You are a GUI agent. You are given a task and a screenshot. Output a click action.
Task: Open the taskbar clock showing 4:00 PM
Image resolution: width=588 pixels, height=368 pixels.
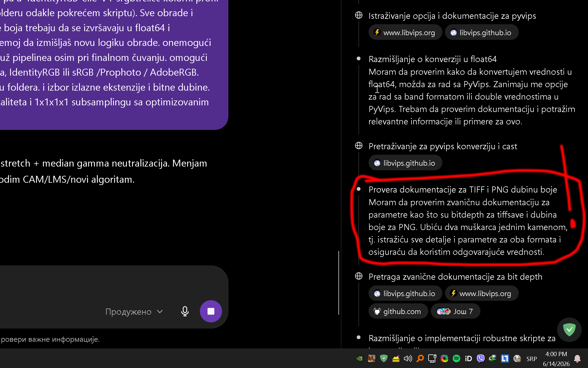click(x=556, y=359)
